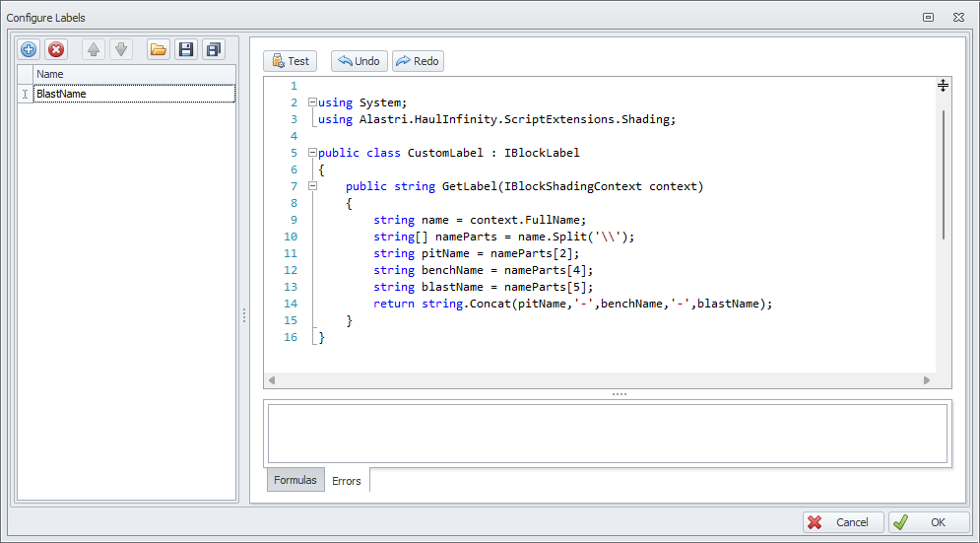Click the split editor icon
980x543 pixels.
[x=943, y=86]
